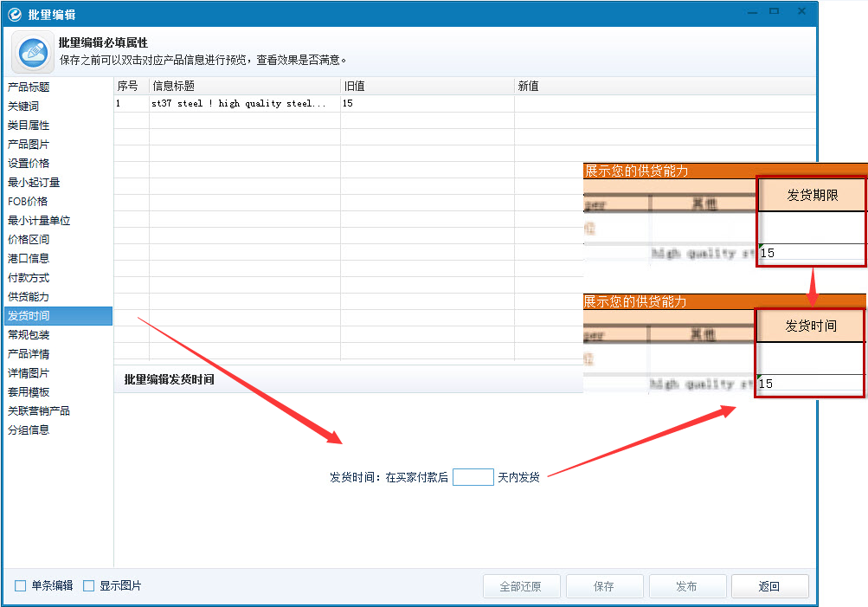Select 产品标题 in the sidebar
The image size is (868, 607).
coord(29,87)
